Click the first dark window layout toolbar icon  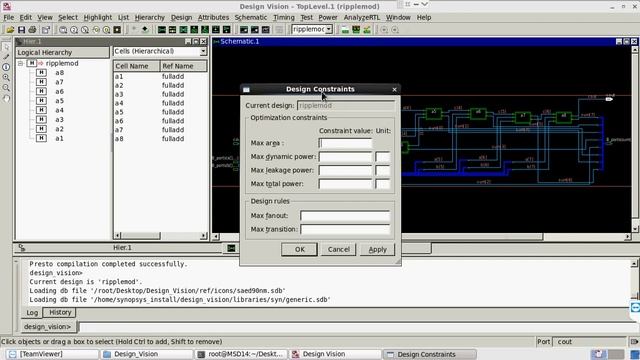coord(244,30)
